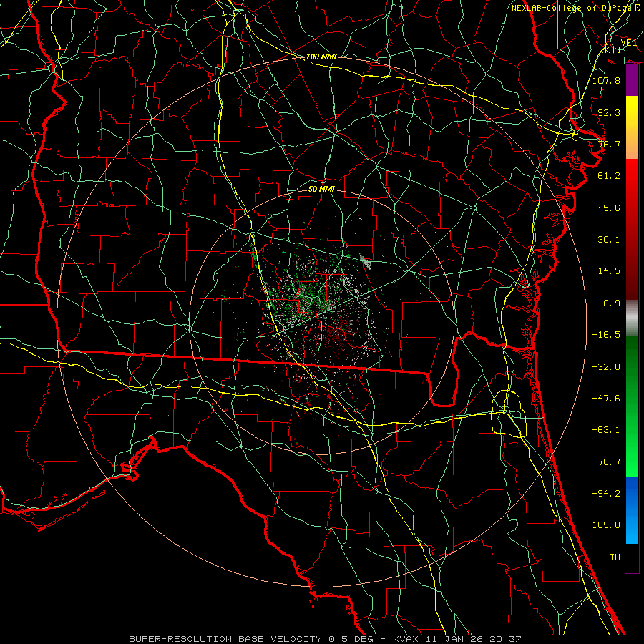Click the purple segment of the velocity scale
This screenshot has width=644, height=644.
tap(632, 80)
